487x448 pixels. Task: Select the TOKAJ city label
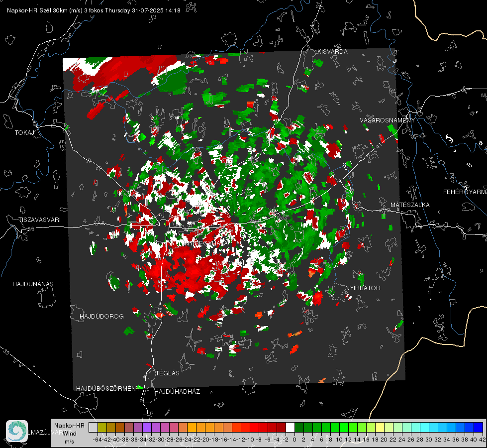24,133
